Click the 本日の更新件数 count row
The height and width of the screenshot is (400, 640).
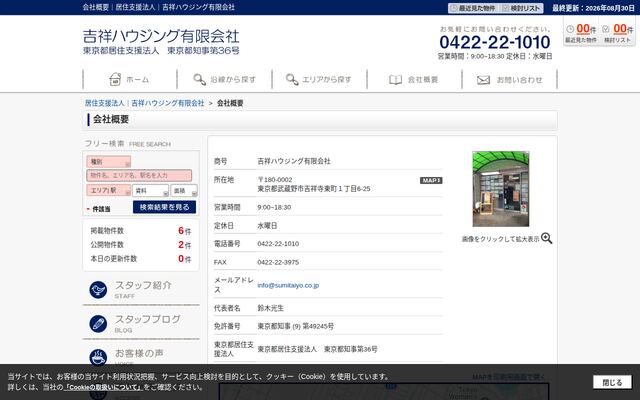coord(141,258)
